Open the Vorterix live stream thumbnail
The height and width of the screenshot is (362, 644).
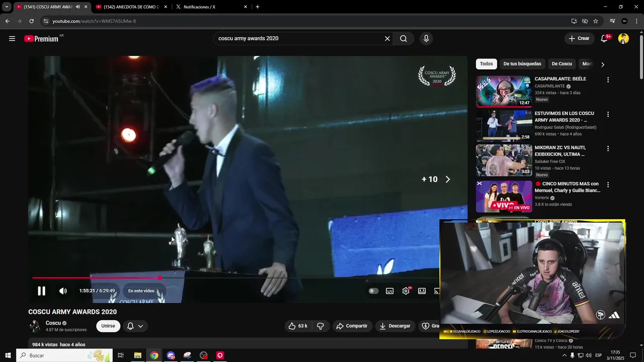(x=504, y=196)
